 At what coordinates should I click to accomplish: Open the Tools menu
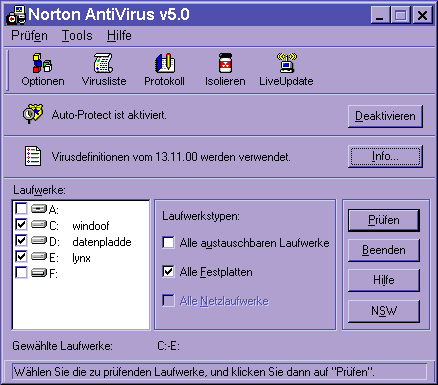point(77,36)
